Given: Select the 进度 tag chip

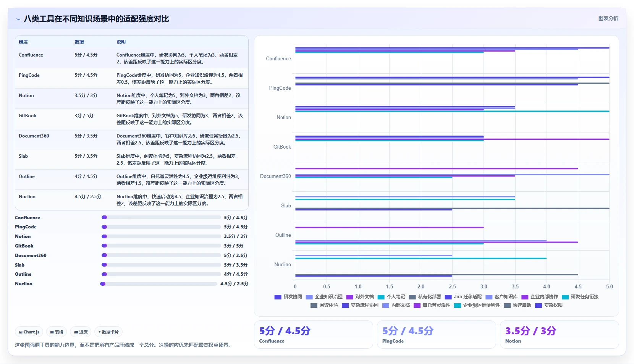Looking at the screenshot, I should [81, 332].
